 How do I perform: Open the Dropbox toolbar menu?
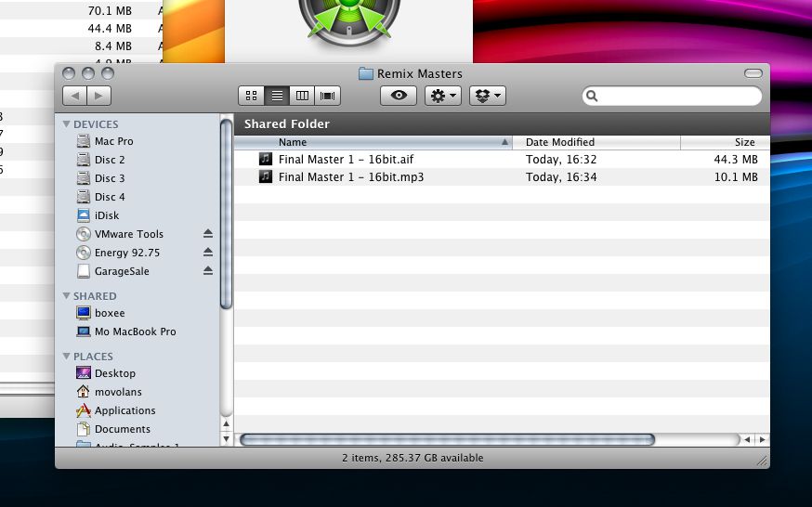[x=488, y=96]
